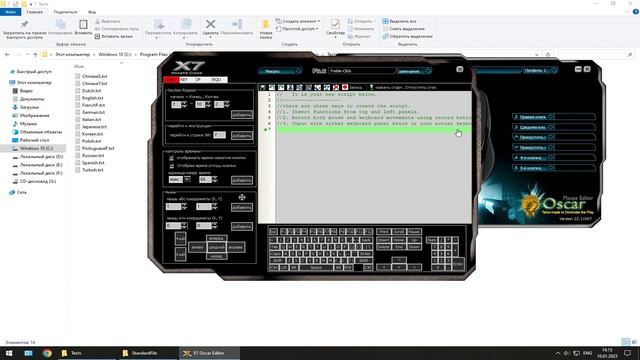Image resolution: width=640 pixels, height=360 pixels.
Task: Click добавить in the loop section
Action: pyautogui.click(x=242, y=115)
